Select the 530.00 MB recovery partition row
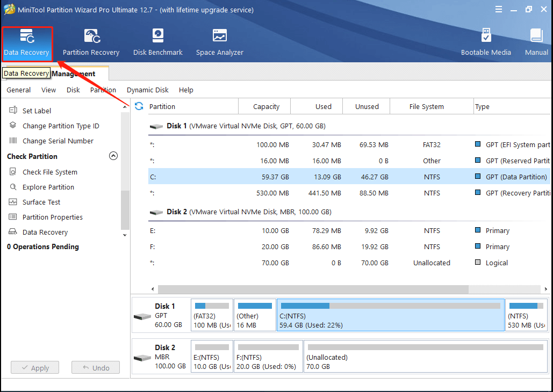Screen dimensions: 553x392 [x=349, y=193]
